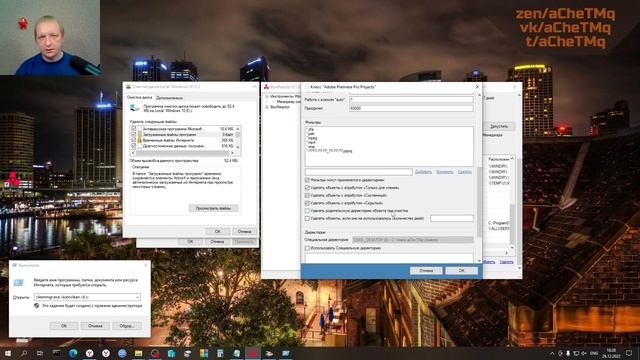Viewport: 640px width, 360px height.
Task: Click 'Удалить' link at BoolReactor window bottom
Action: point(507,262)
